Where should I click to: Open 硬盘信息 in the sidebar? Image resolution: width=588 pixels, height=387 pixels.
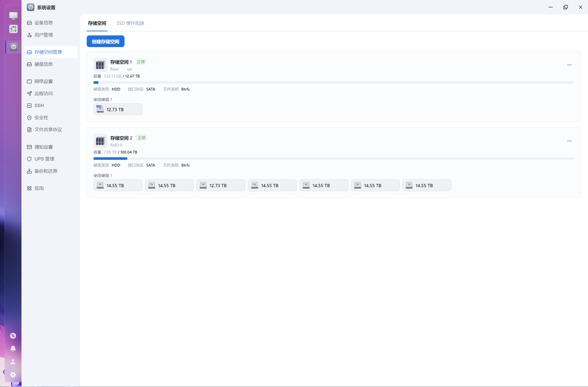point(43,64)
